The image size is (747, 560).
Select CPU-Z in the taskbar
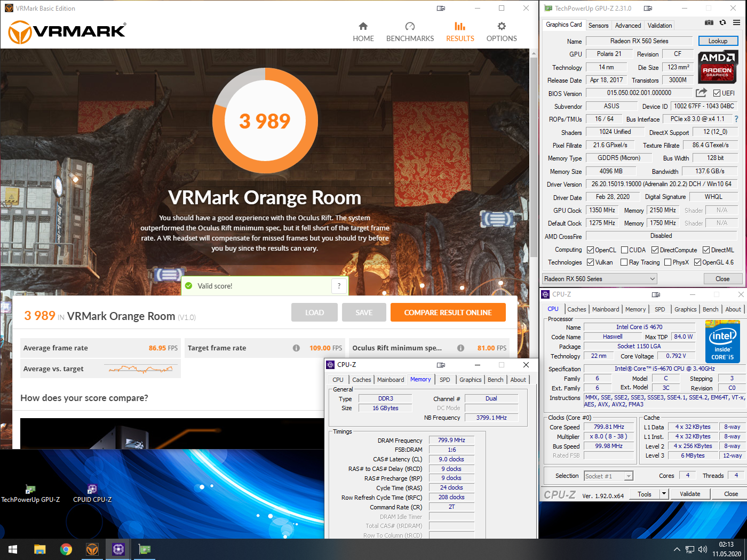[x=118, y=549]
